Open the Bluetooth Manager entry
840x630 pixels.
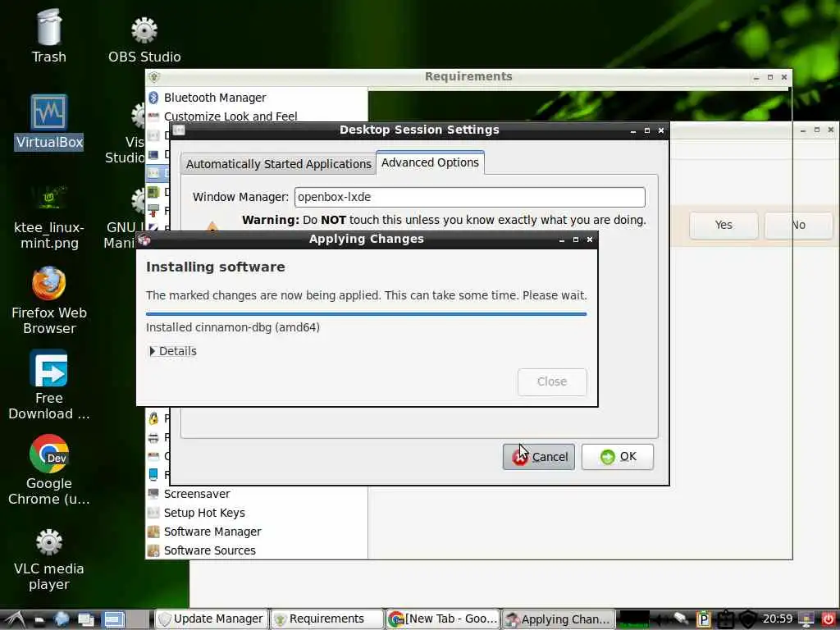tap(215, 98)
